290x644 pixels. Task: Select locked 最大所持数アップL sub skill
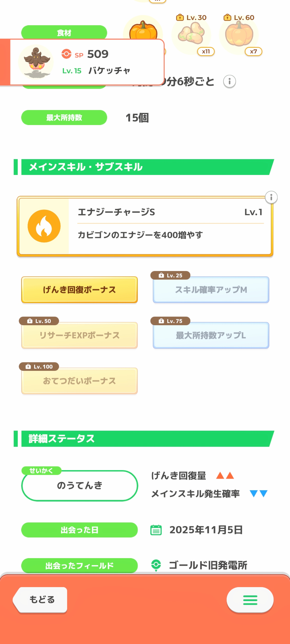[211, 335]
